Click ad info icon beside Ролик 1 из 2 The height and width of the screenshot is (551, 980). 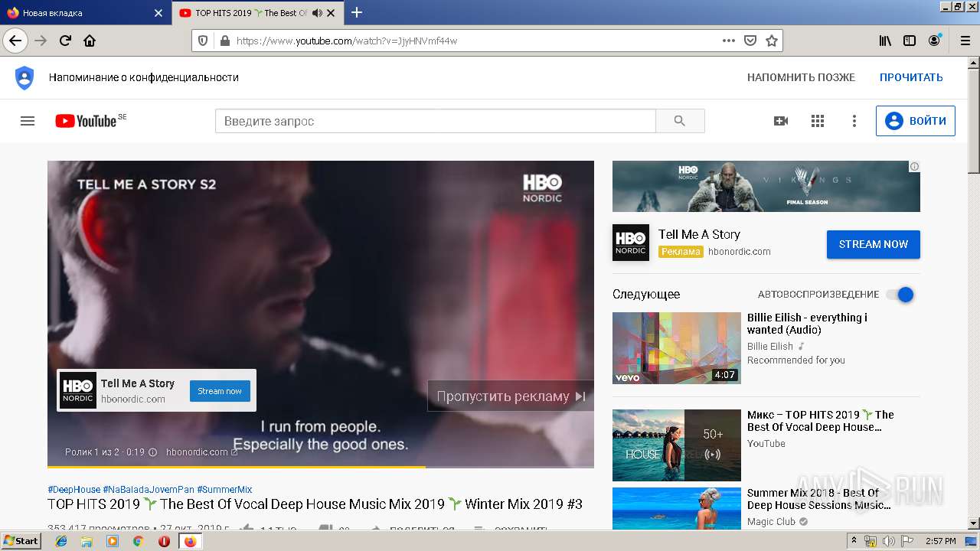pyautogui.click(x=152, y=452)
